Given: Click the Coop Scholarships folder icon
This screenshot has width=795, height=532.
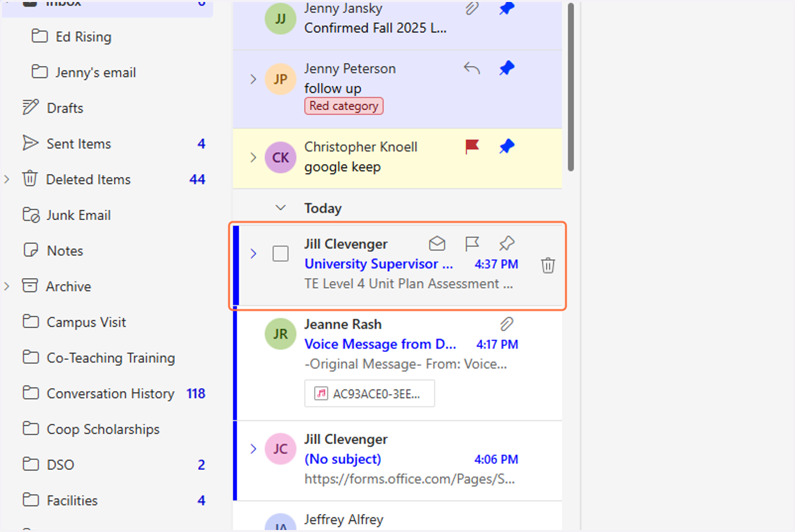Looking at the screenshot, I should click(30, 429).
